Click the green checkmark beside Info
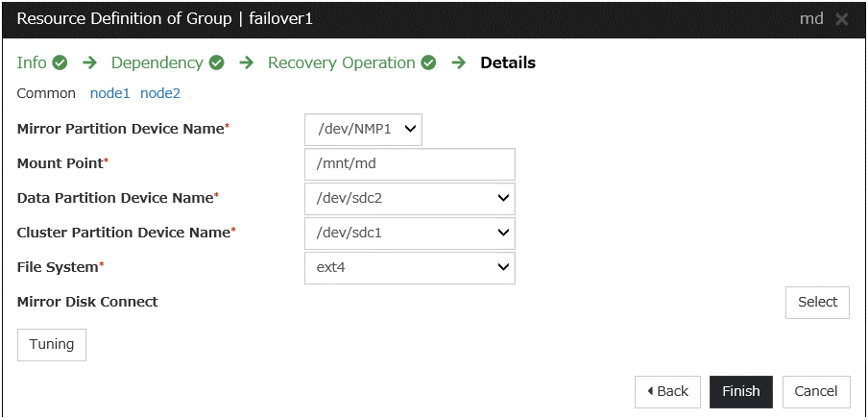This screenshot has height=419, width=868. (x=60, y=63)
